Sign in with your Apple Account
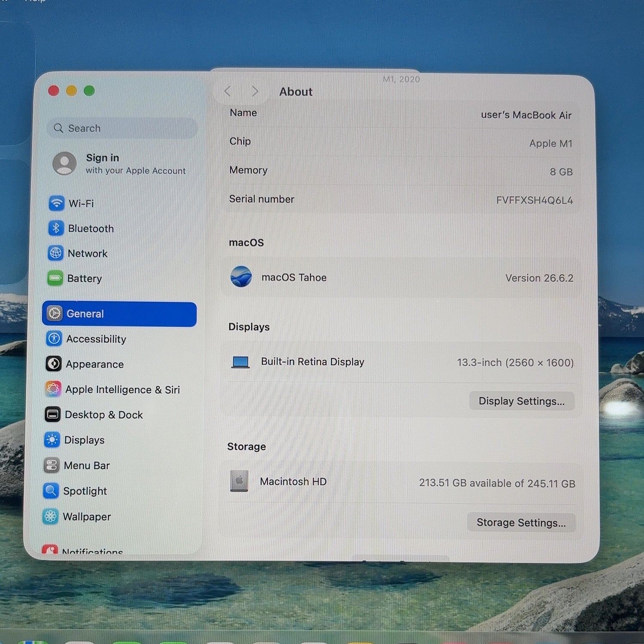Viewport: 644px width, 644px height. [x=119, y=164]
